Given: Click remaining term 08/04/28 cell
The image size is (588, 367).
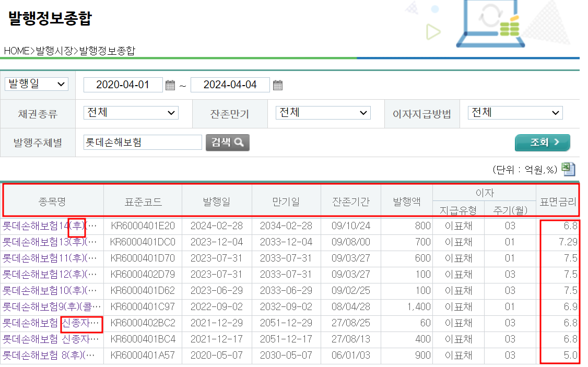Looking at the screenshot, I should pyautogui.click(x=351, y=306).
